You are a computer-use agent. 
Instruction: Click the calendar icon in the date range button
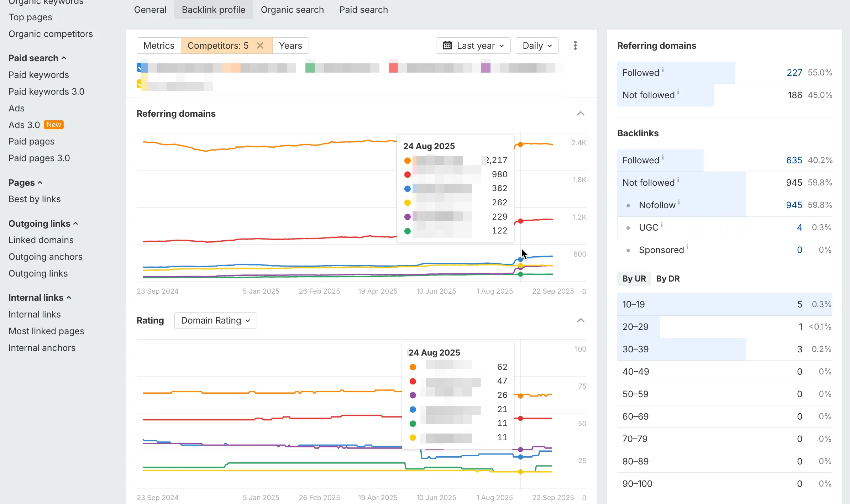[447, 46]
